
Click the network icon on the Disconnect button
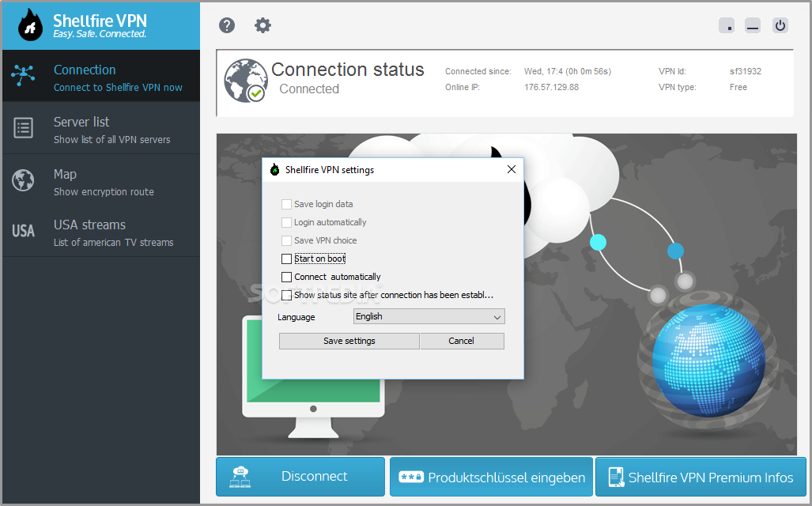tap(240, 477)
